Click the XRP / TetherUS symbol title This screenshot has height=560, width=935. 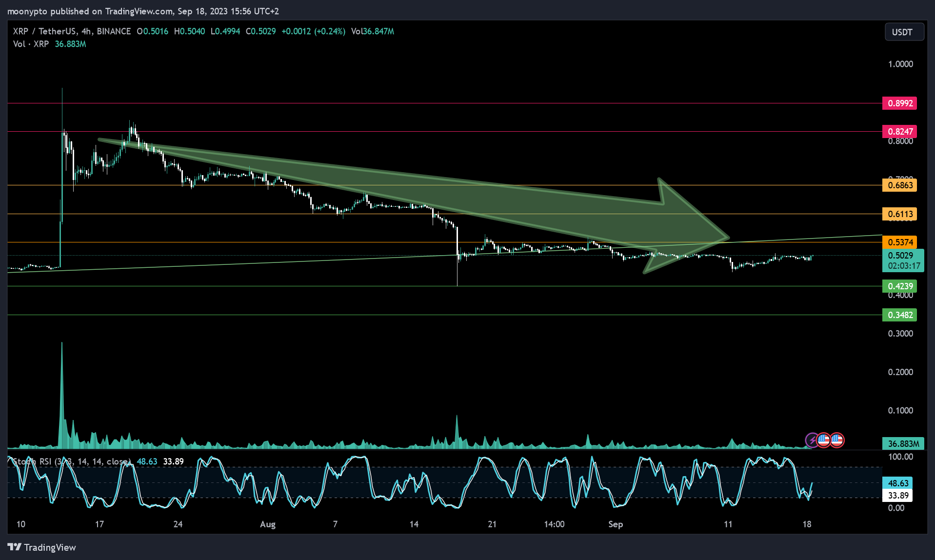(x=44, y=31)
